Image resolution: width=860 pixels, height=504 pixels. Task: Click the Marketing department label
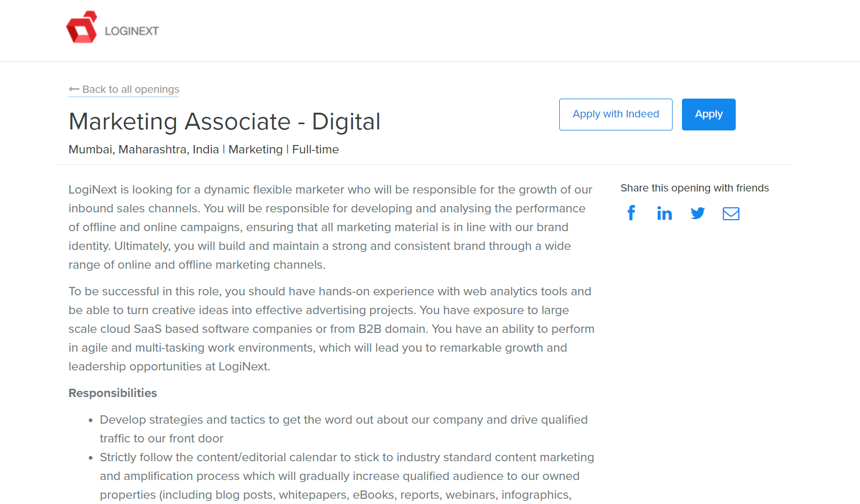coord(255,149)
